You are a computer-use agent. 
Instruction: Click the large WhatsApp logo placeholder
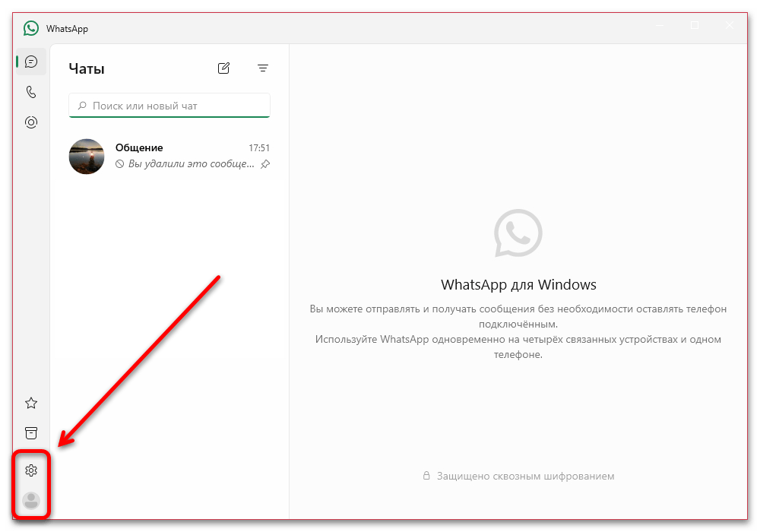tap(518, 233)
